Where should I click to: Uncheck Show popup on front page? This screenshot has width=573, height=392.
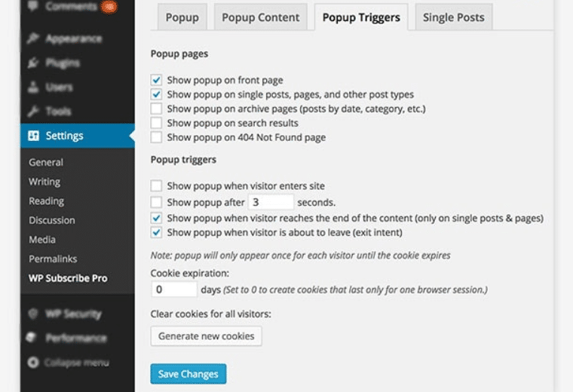[156, 80]
